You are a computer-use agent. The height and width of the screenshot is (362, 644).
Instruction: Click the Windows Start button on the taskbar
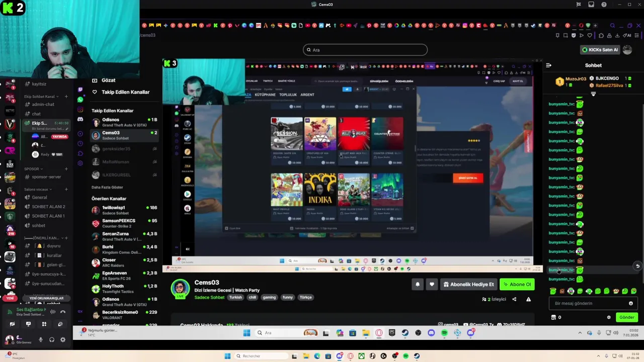pyautogui.click(x=247, y=333)
